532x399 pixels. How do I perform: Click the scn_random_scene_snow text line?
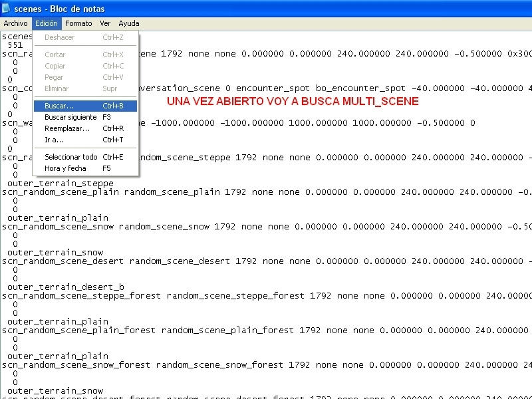tap(106, 226)
